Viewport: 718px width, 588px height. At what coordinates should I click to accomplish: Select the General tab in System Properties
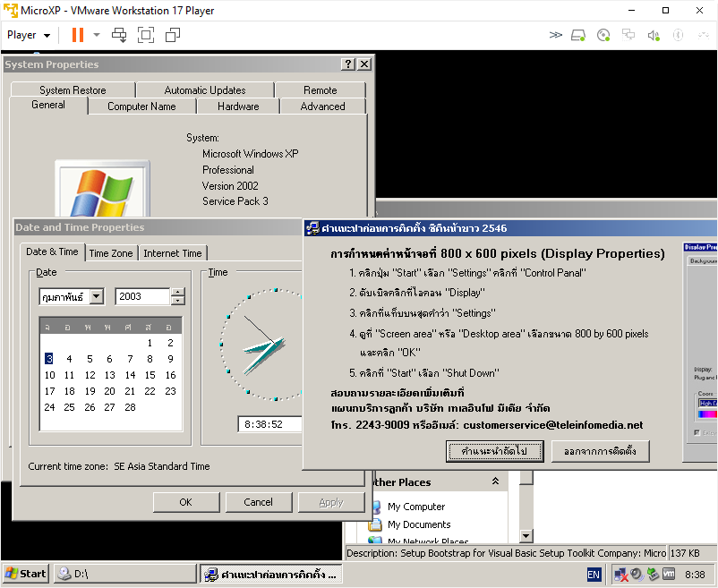[48, 105]
